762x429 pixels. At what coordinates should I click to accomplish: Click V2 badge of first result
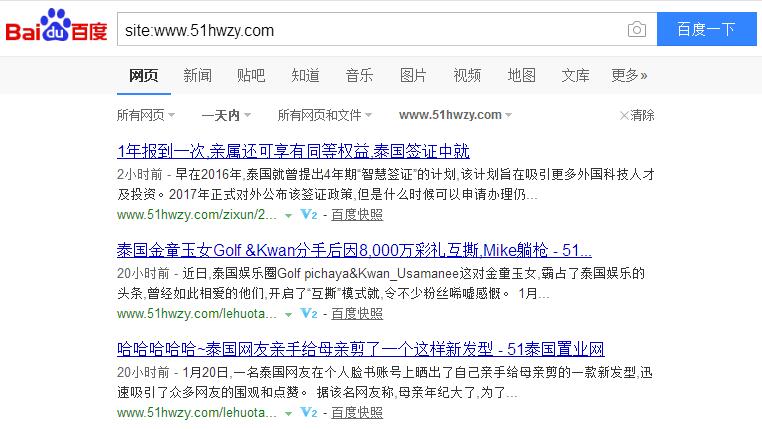tap(309, 214)
